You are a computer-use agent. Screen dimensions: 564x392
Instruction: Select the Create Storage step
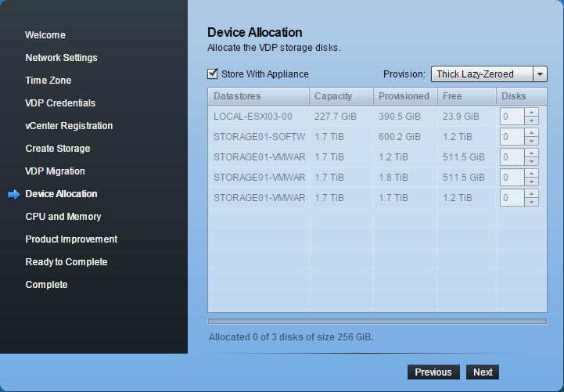pyautogui.click(x=58, y=149)
